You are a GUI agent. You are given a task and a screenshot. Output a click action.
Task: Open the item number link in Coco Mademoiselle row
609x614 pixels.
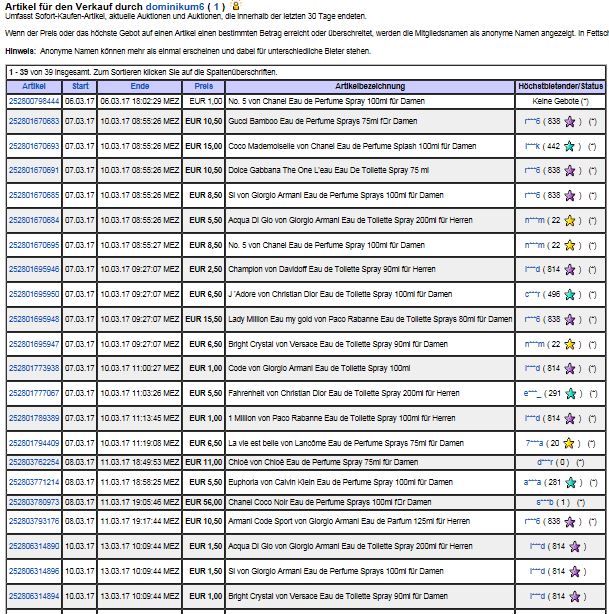click(34, 146)
